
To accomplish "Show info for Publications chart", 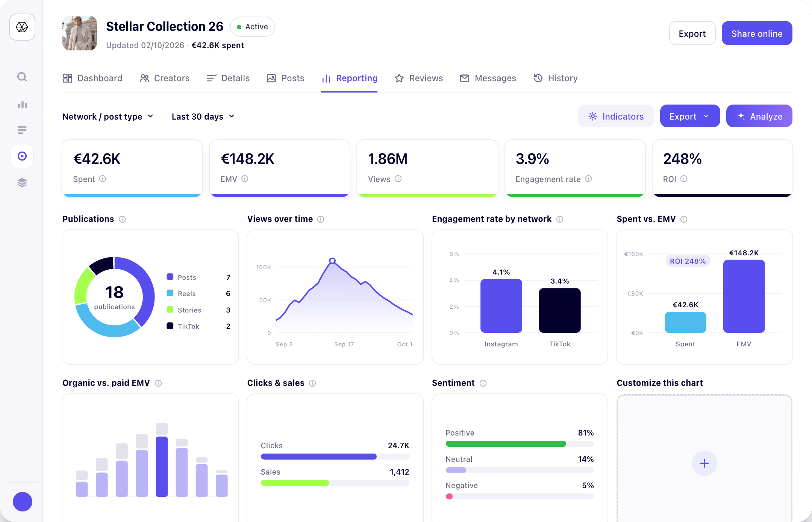I will pyautogui.click(x=122, y=219).
